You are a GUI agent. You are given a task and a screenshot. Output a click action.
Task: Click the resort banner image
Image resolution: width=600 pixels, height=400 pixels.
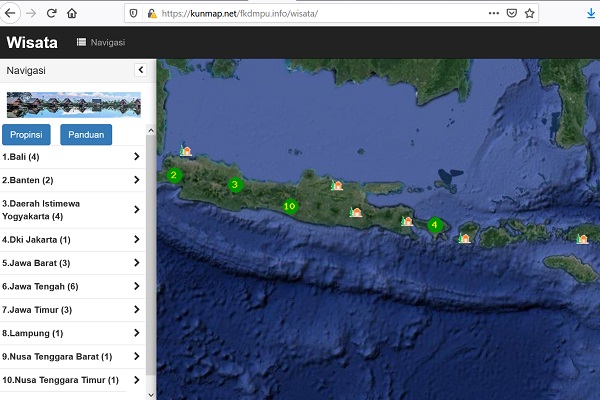click(74, 104)
